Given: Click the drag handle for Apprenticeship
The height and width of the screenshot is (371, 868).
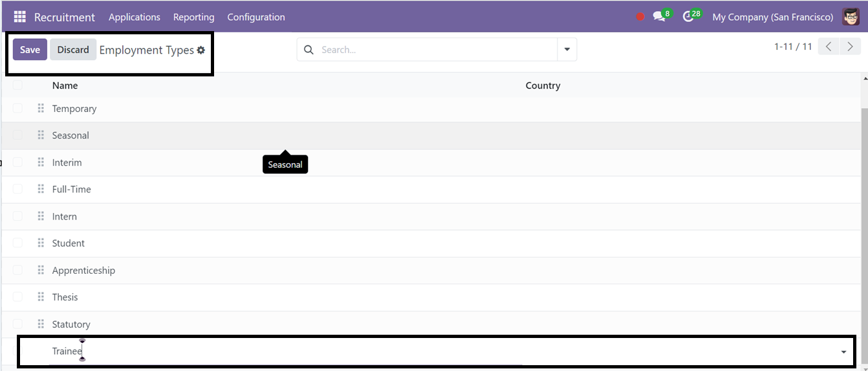Looking at the screenshot, I should pos(41,270).
